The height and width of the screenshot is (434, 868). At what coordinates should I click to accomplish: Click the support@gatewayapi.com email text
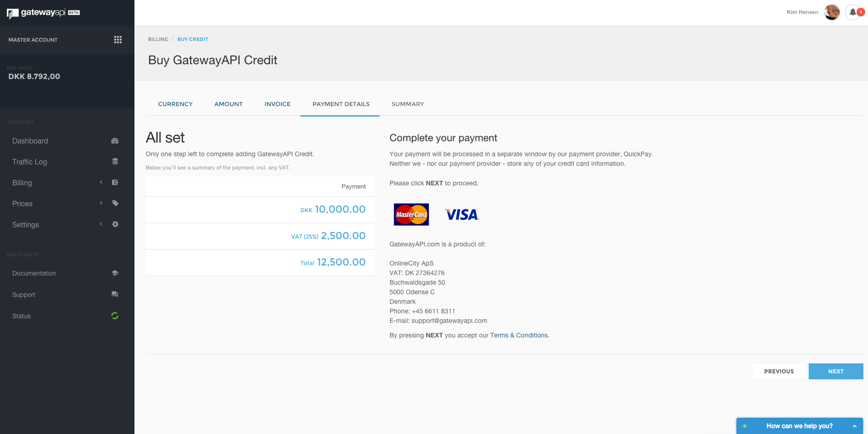[x=449, y=321]
